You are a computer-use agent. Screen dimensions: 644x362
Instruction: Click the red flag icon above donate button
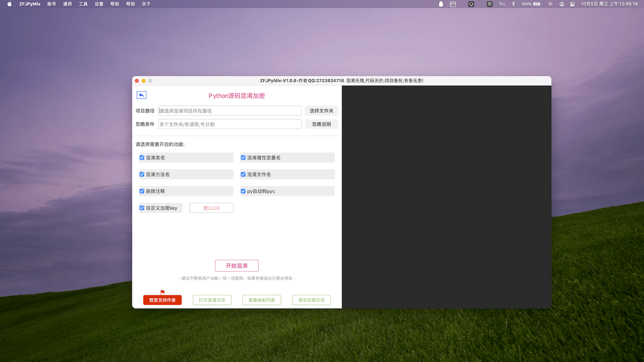coord(163,292)
